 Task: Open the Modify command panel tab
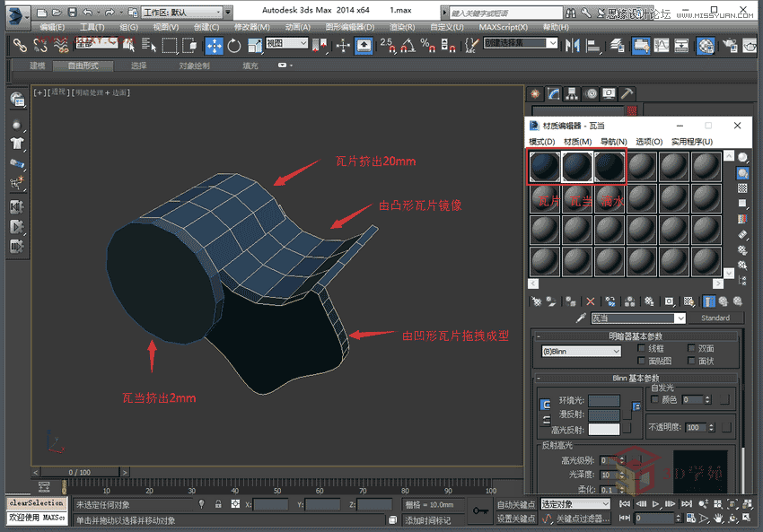tap(555, 93)
